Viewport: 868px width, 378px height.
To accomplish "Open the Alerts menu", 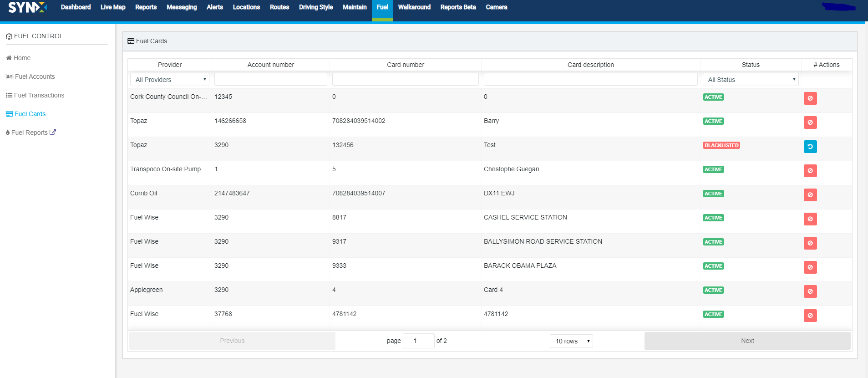I will click(215, 7).
